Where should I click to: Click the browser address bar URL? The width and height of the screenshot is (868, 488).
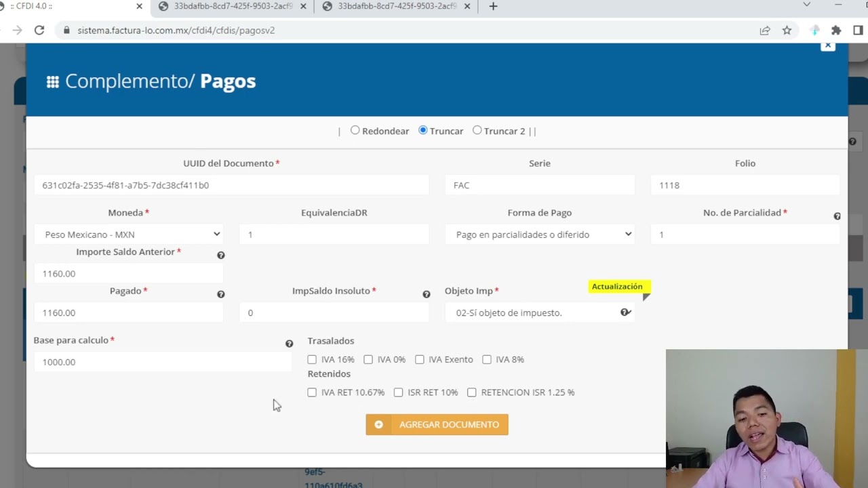click(x=176, y=30)
